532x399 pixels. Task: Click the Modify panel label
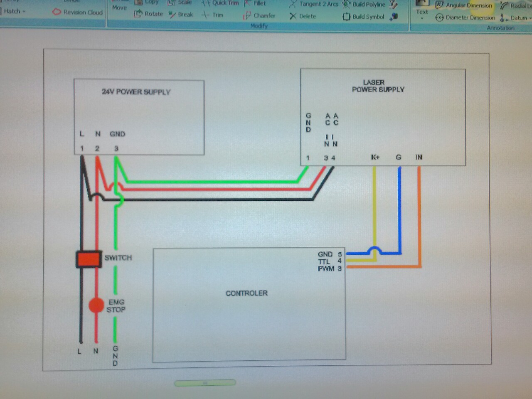[x=259, y=26]
